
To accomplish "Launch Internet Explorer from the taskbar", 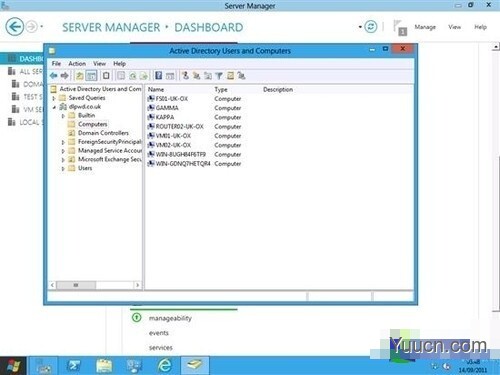I will tap(165, 366).
